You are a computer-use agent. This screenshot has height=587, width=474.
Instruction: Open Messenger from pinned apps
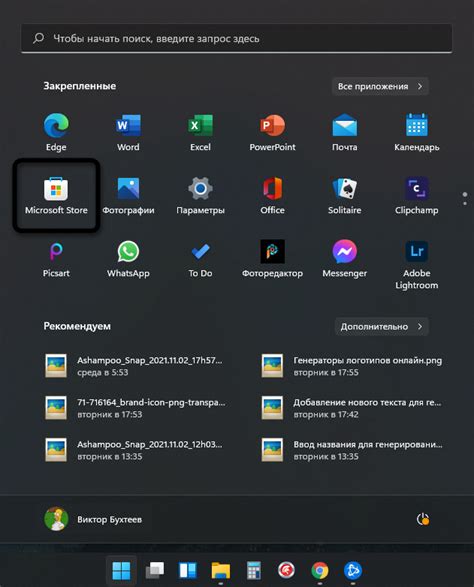pos(344,259)
